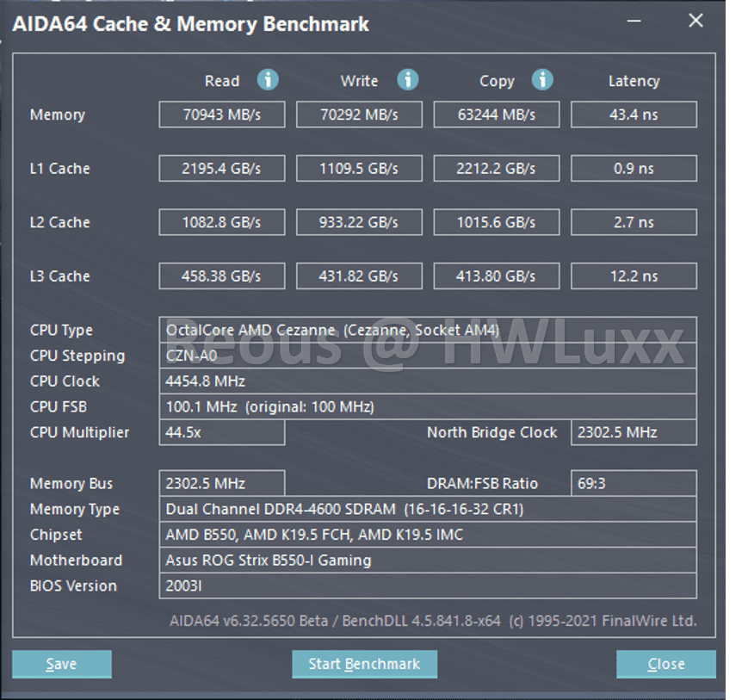Click the Read column header label

tap(222, 81)
